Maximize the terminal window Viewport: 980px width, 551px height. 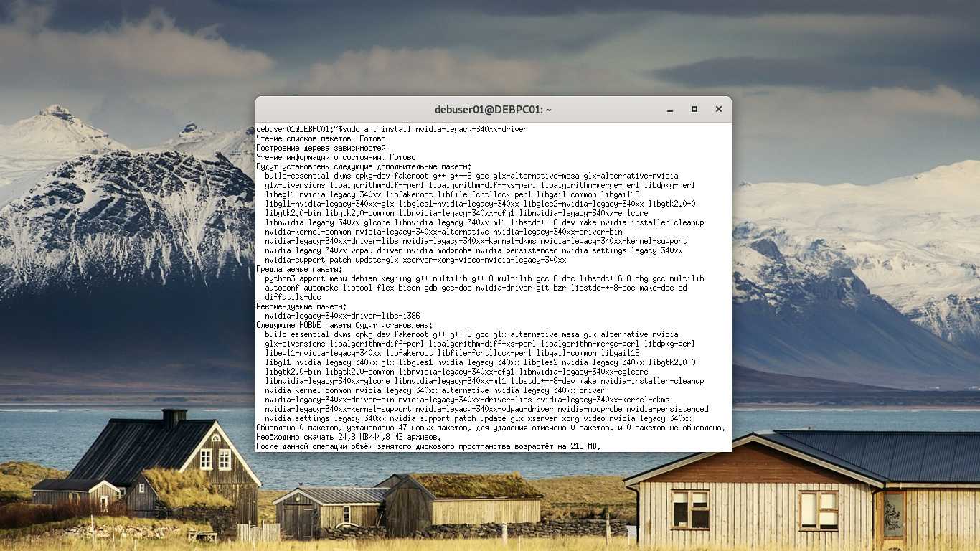pyautogui.click(x=694, y=109)
